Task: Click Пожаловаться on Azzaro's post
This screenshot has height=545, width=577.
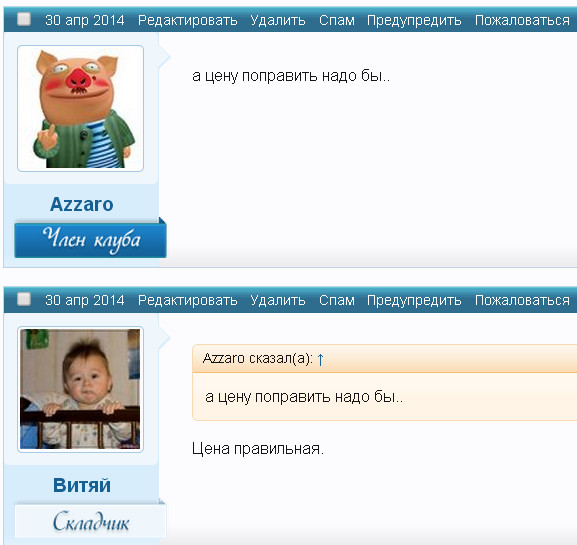Action: tap(522, 20)
